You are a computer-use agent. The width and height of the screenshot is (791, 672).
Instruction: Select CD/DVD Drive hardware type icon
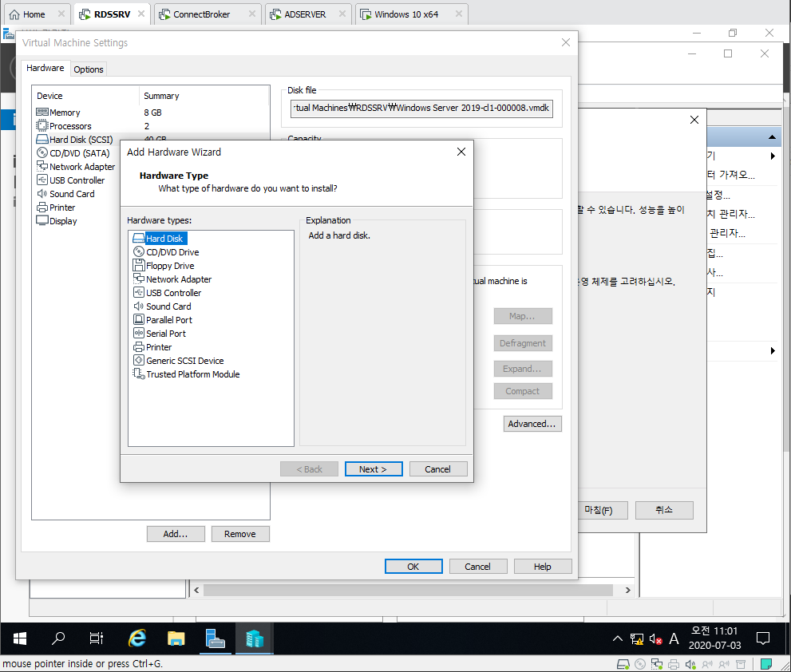point(139,251)
